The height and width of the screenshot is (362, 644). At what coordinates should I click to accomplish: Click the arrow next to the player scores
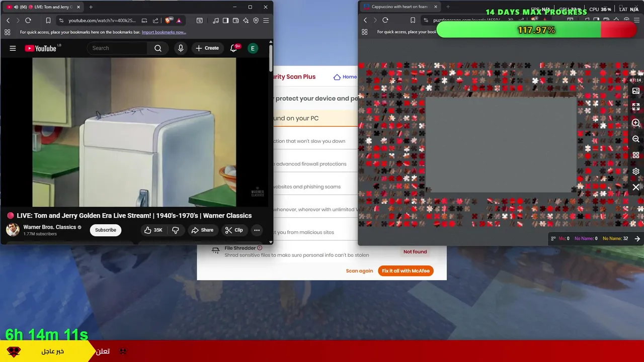pos(637,239)
